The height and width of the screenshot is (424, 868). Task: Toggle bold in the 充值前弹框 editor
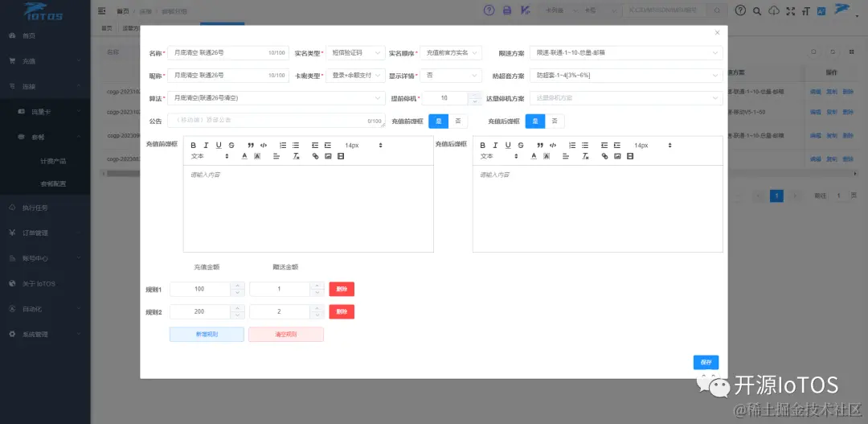click(x=194, y=145)
